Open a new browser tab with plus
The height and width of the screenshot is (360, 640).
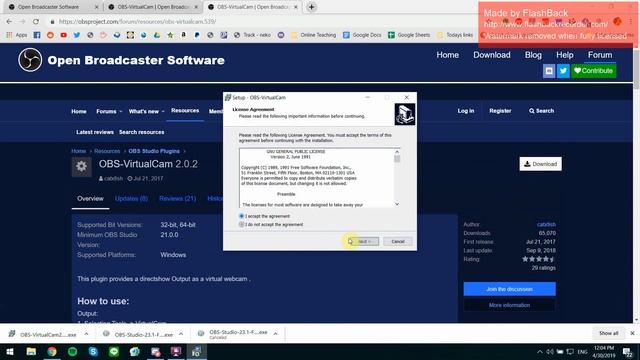click(x=311, y=7)
